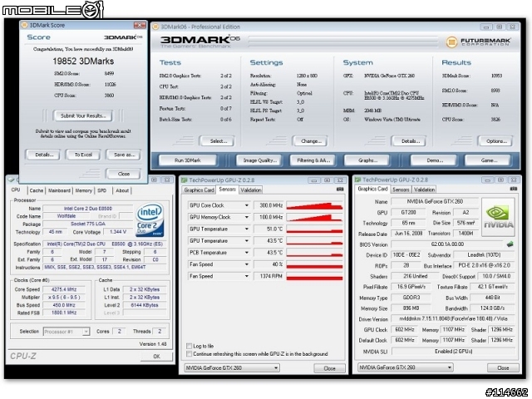Enable the Log to file checkbox
The width and height of the screenshot is (532, 399).
189,346
